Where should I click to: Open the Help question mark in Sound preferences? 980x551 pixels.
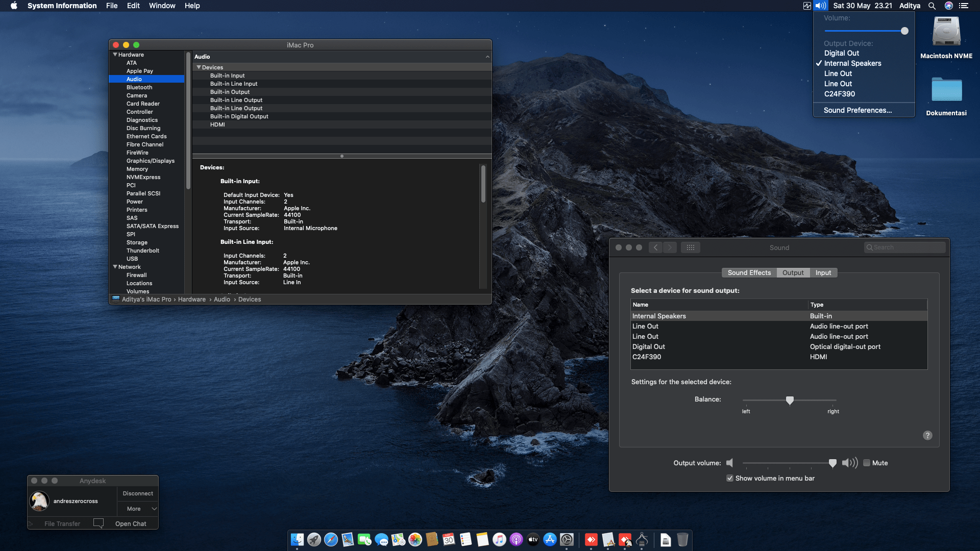click(x=928, y=435)
